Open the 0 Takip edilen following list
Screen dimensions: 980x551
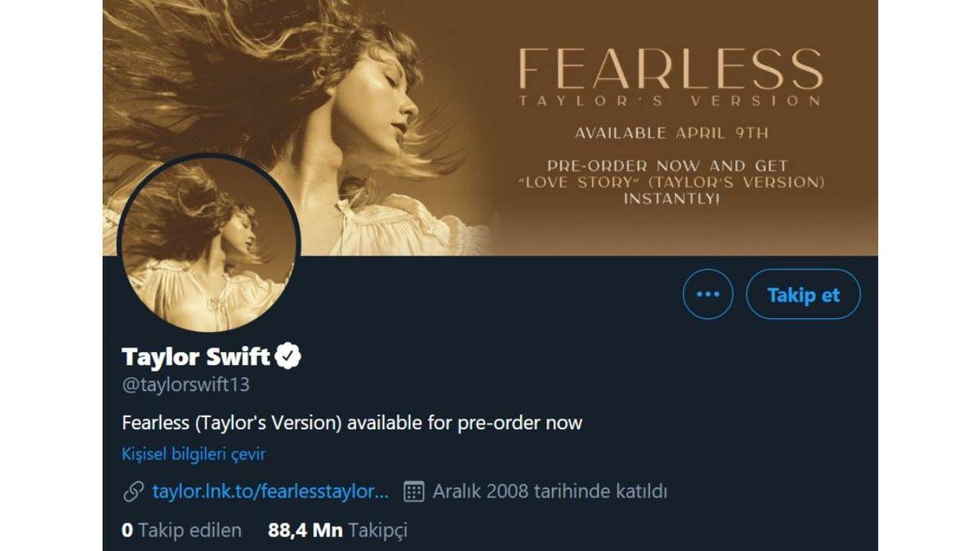point(181,531)
